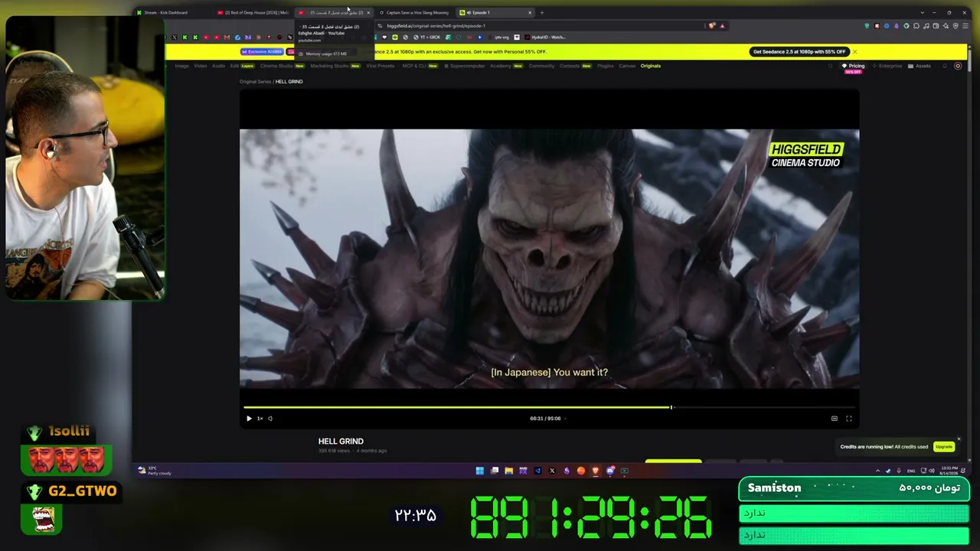Image resolution: width=980 pixels, height=551 pixels.
Task: Open the Contests nav item
Action: pos(575,66)
